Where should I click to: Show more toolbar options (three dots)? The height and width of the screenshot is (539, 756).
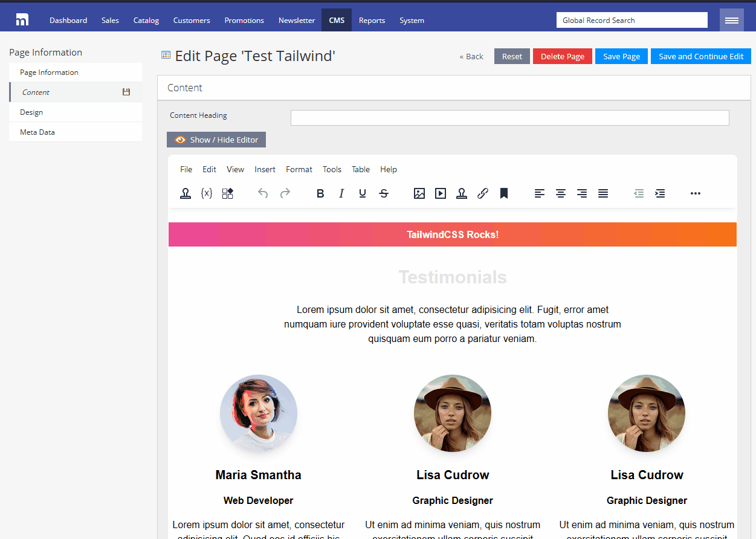click(x=696, y=193)
